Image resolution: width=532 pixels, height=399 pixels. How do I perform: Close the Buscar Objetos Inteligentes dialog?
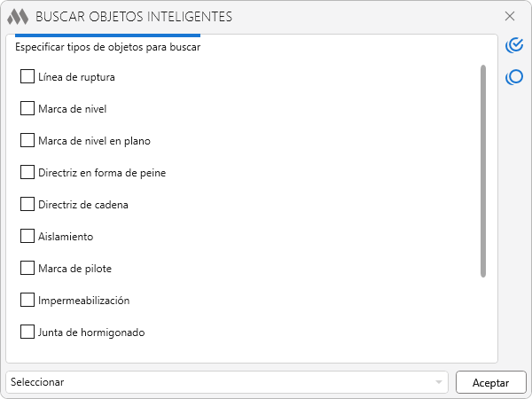(x=510, y=16)
